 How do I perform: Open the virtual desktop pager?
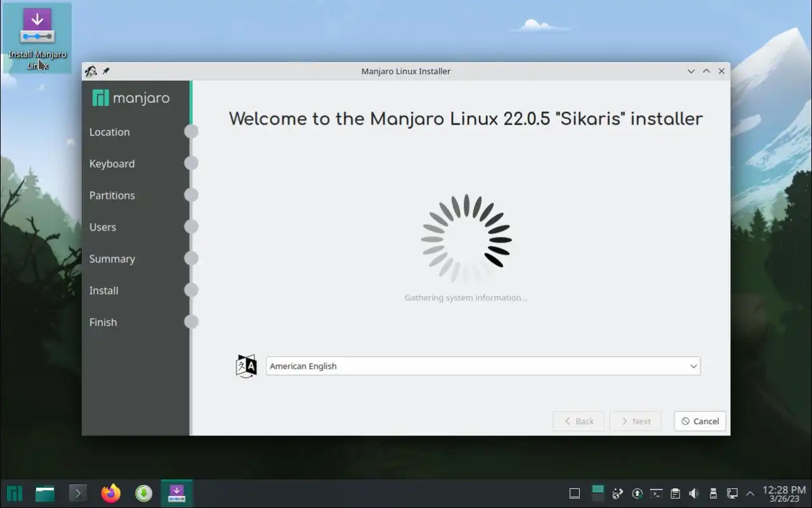click(598, 493)
